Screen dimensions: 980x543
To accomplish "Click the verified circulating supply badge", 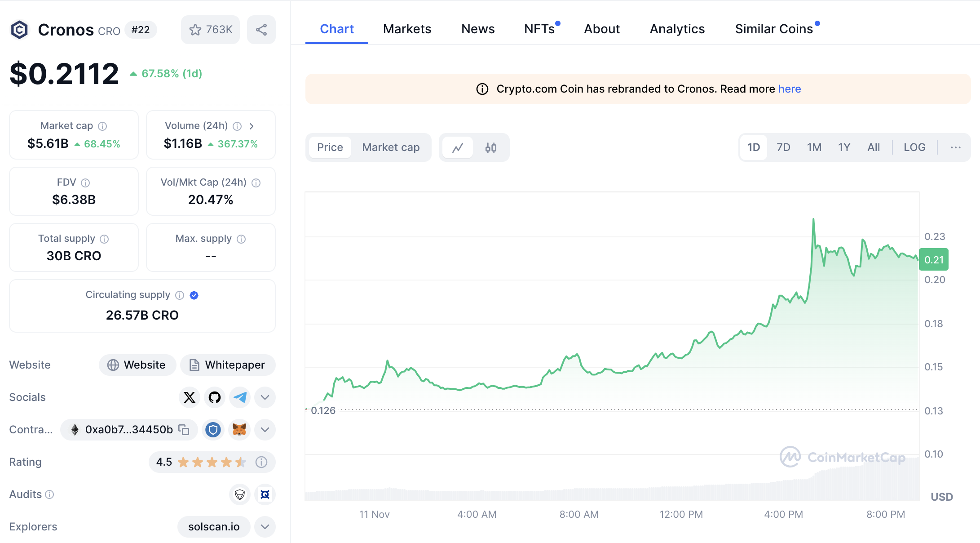I will coord(194,295).
